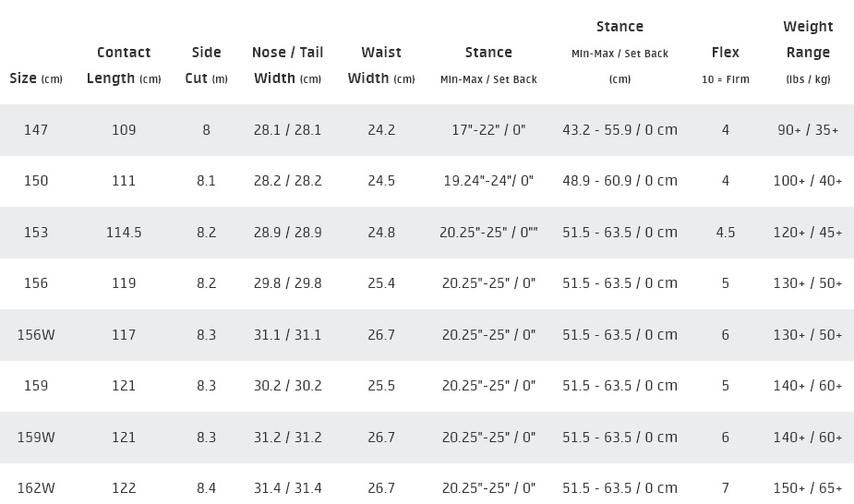This screenshot has height=504, width=854.
Task: Click the 114.5 contact length value
Action: [x=124, y=233]
